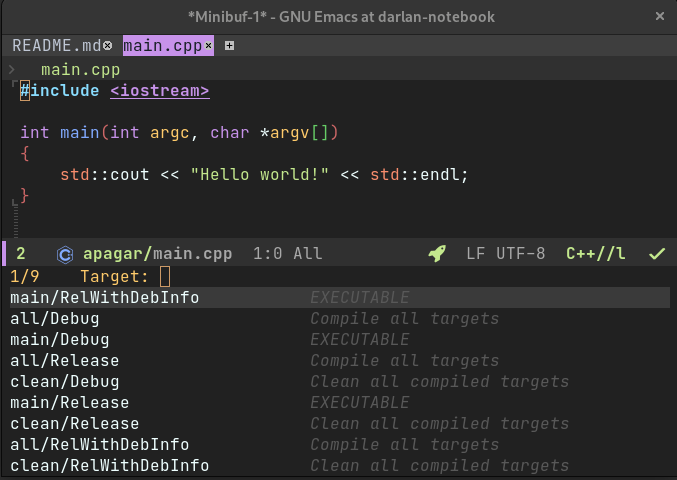Close the README.md tab
The width and height of the screenshot is (677, 480).
108,45
